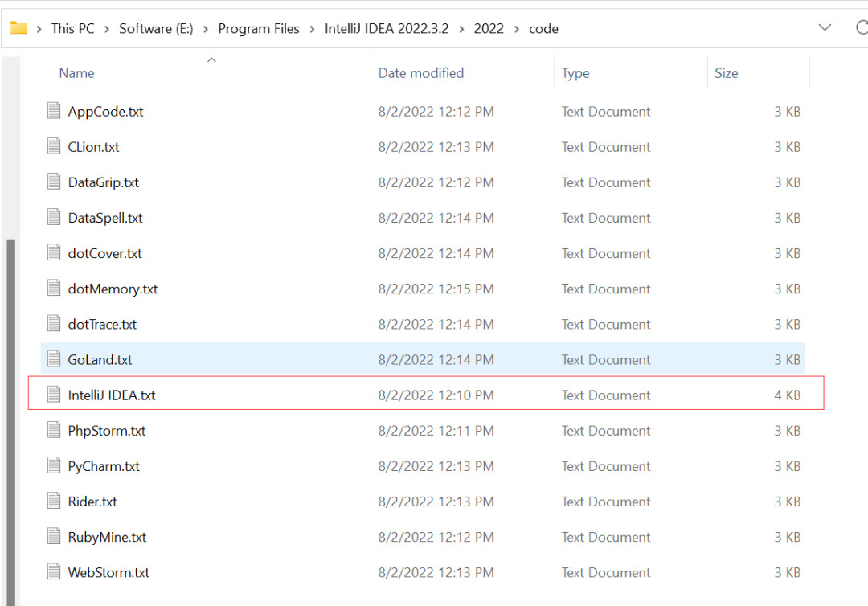Go to This PC breadcrumb
The height and width of the screenshot is (606, 868).
(x=72, y=28)
